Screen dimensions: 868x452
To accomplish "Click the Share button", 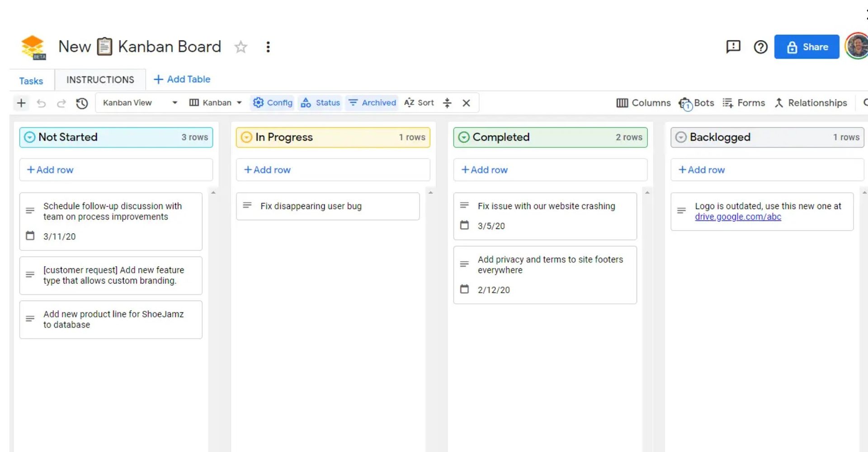I will pos(807,47).
